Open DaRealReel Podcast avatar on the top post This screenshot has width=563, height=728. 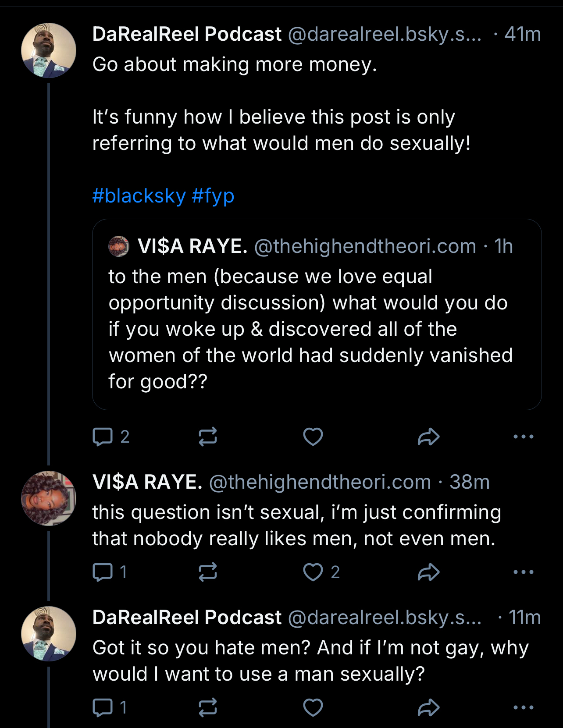tap(49, 50)
